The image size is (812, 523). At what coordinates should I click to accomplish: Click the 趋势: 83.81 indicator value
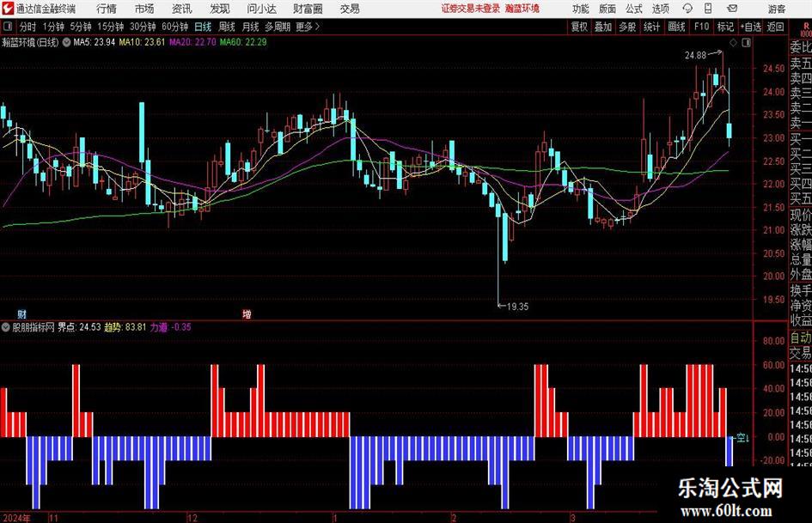point(125,326)
